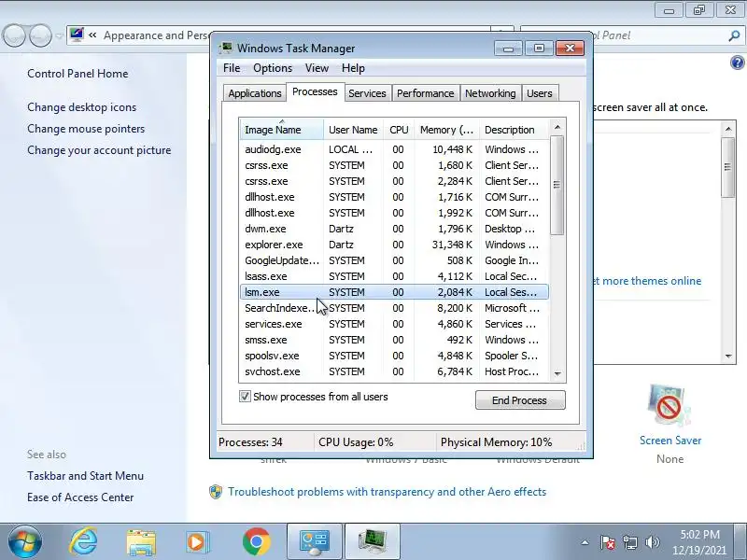The width and height of the screenshot is (747, 560).
Task: Click the address bar Personalization icon
Action: (77, 35)
